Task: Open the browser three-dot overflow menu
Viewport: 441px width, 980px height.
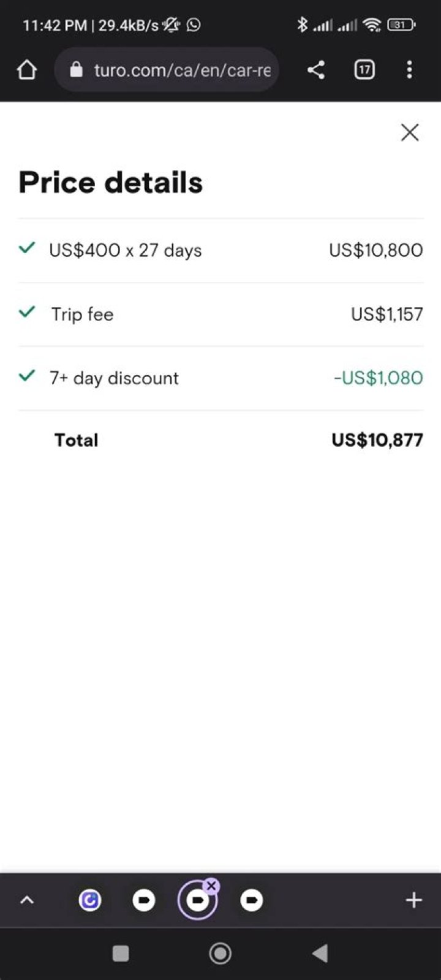Action: 409,70
